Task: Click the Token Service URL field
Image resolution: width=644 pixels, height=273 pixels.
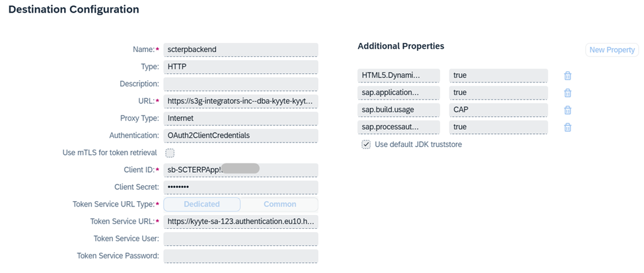Action: click(240, 222)
